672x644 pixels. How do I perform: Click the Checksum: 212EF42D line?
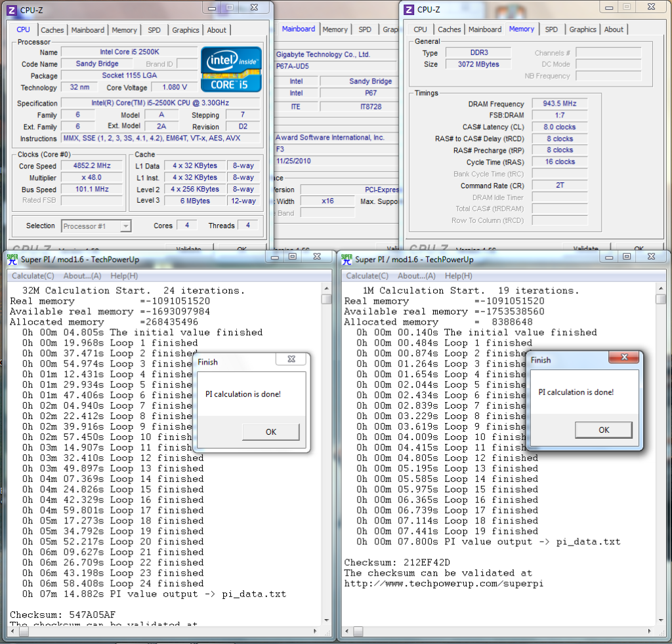click(x=397, y=562)
